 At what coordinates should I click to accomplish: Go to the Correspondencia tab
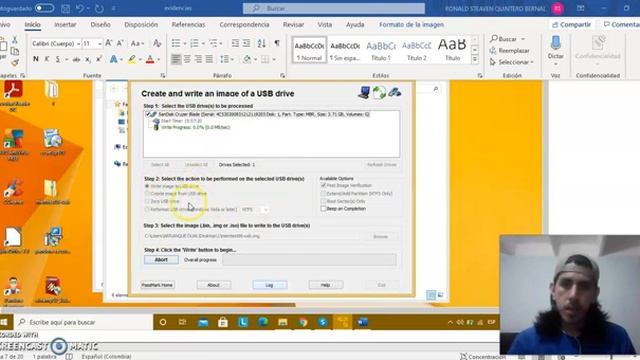244,24
